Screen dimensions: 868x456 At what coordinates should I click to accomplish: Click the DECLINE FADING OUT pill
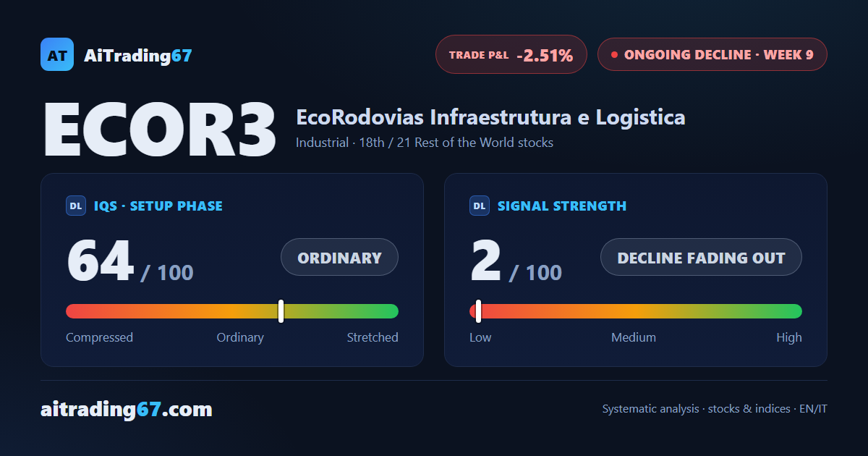[x=701, y=257]
